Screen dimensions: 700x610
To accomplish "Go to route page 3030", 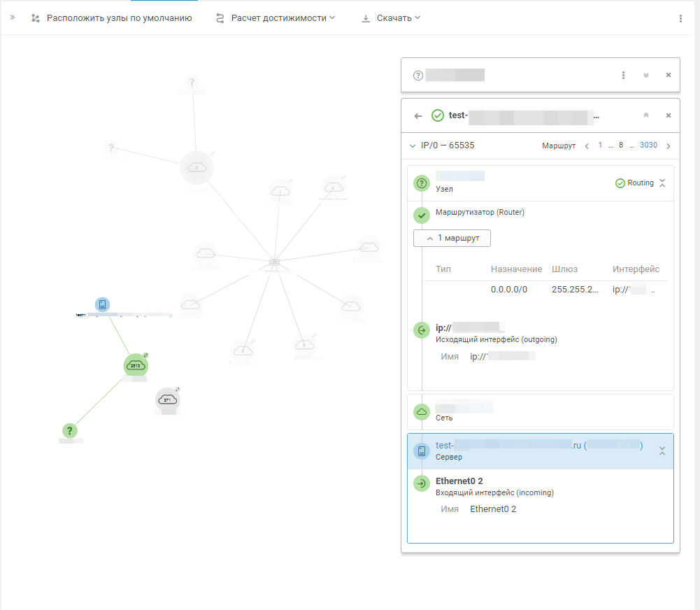I will coord(648,145).
